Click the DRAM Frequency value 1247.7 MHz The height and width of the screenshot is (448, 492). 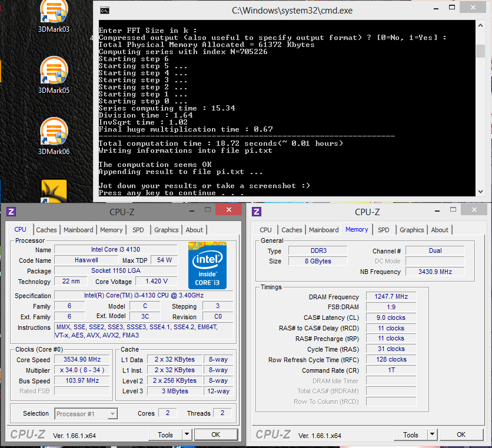click(391, 296)
